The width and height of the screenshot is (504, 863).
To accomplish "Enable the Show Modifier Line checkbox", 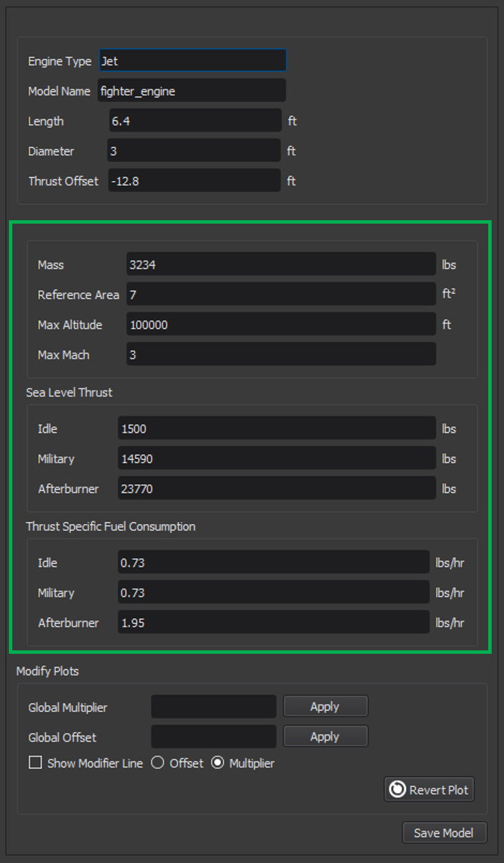I will [x=36, y=763].
